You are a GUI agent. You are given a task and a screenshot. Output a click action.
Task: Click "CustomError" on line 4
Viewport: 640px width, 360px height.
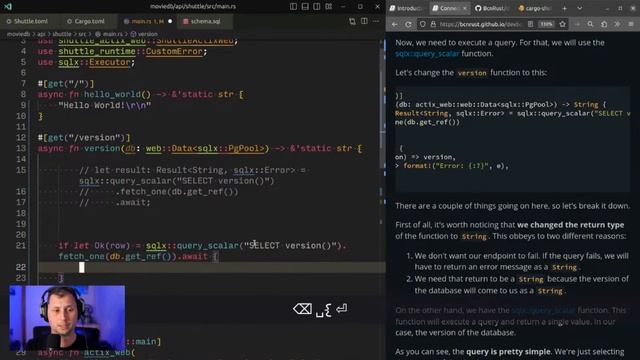point(174,51)
